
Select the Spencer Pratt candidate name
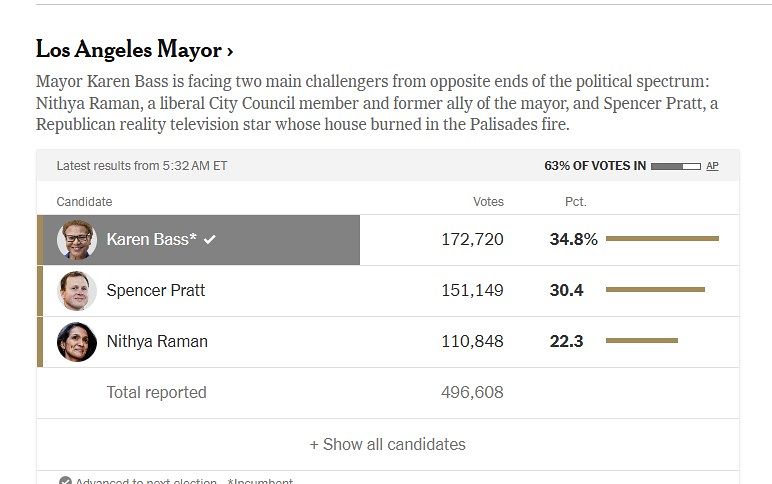(156, 290)
